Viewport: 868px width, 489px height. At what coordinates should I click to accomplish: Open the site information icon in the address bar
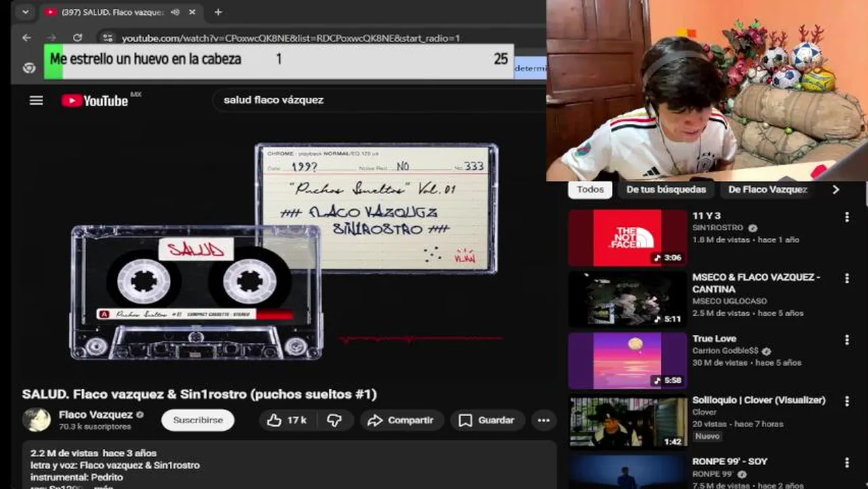107,38
